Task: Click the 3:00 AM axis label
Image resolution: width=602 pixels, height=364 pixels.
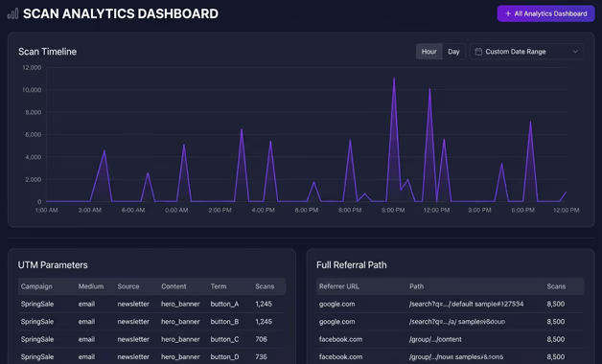Action: 90,210
